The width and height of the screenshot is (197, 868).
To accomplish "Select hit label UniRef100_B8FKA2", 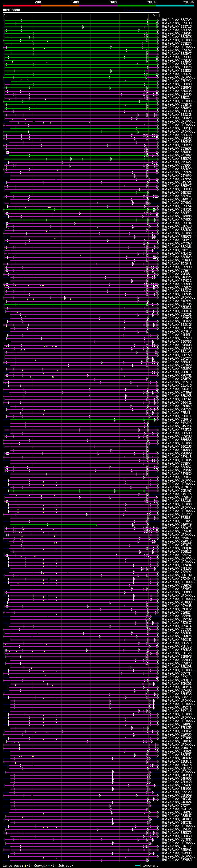I will pos(177,362).
